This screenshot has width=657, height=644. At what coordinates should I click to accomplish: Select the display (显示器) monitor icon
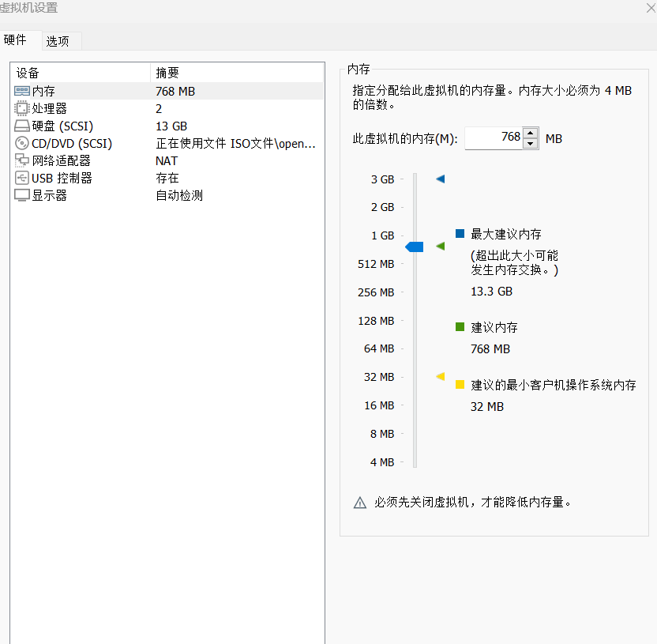(x=22, y=196)
